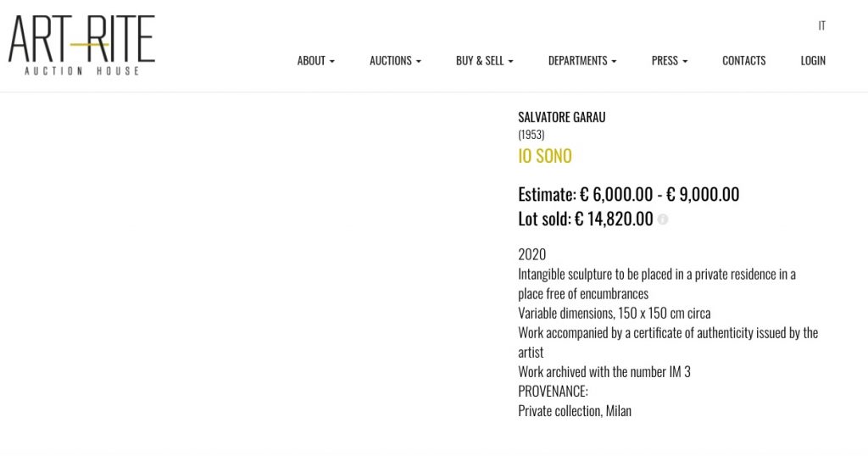
Task: Click the caret next to Buy & Sell
Action: click(510, 61)
